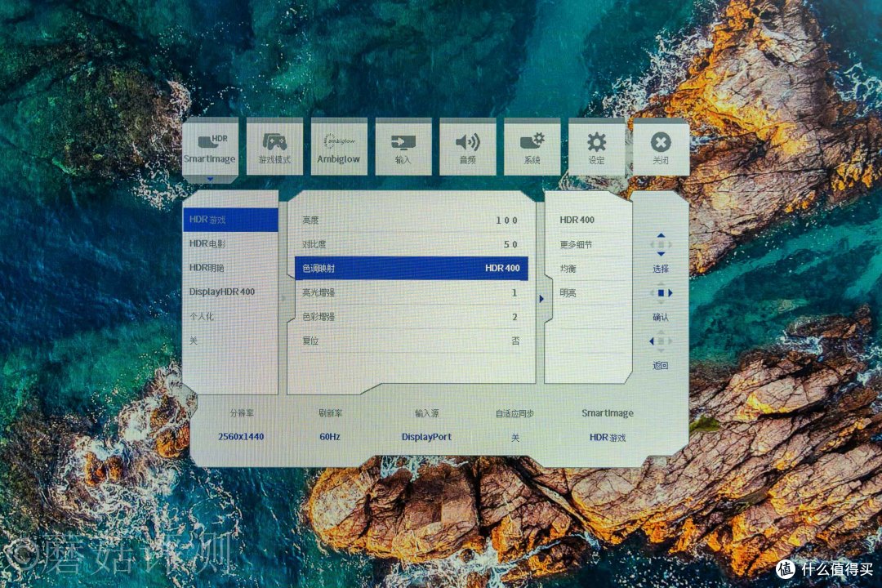
Task: Click 关 under 自适应同步 in status bar
Action: (515, 437)
